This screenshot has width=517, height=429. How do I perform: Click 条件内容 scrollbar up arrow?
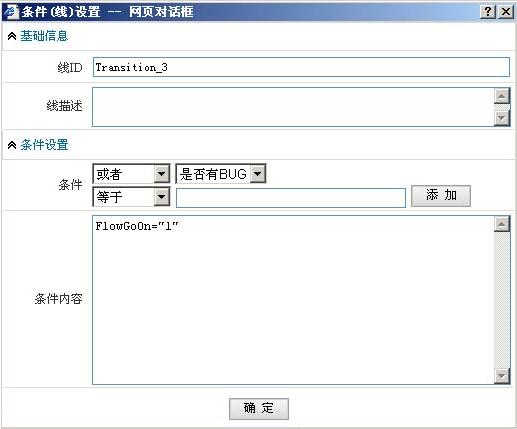[502, 224]
